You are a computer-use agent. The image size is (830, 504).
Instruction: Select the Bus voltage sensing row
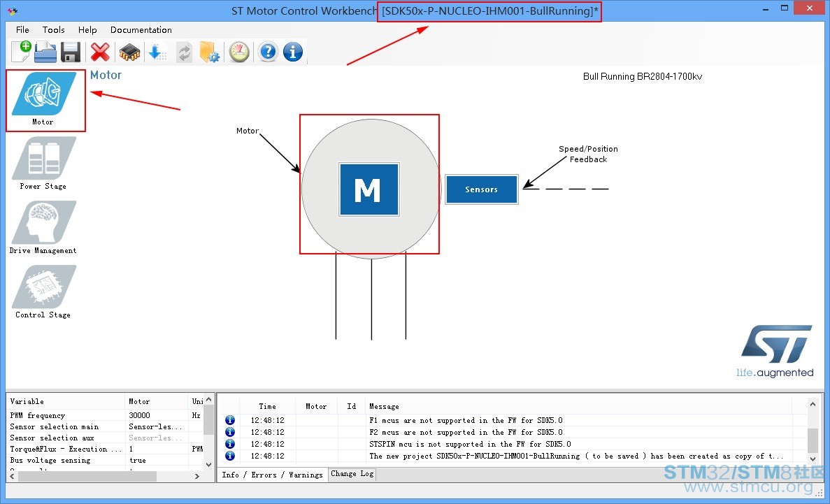click(x=105, y=460)
